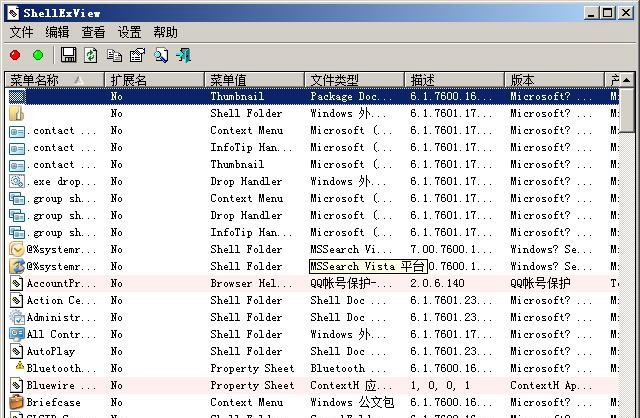640x418 pixels.
Task: Open the properties toolbar icon
Action: (x=137, y=55)
